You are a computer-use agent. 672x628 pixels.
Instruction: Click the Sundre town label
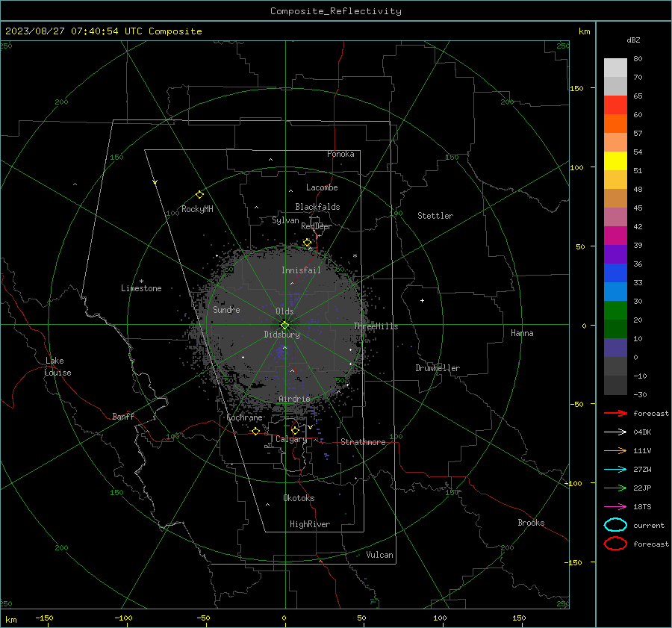tap(226, 309)
